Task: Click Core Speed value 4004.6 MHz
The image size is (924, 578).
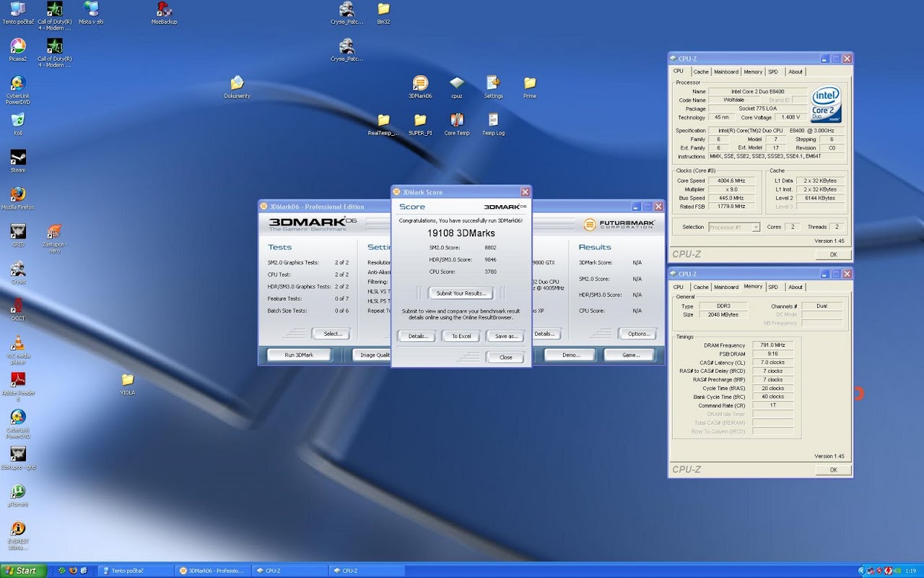Action: pos(731,181)
